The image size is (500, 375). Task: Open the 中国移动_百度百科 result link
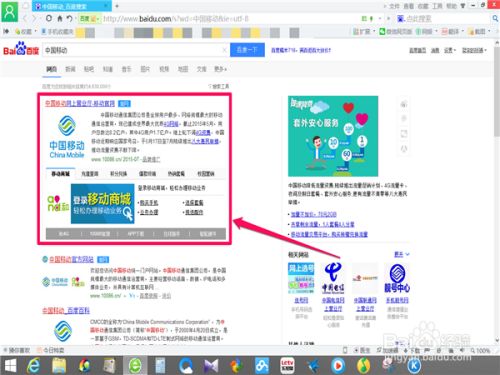(66, 311)
